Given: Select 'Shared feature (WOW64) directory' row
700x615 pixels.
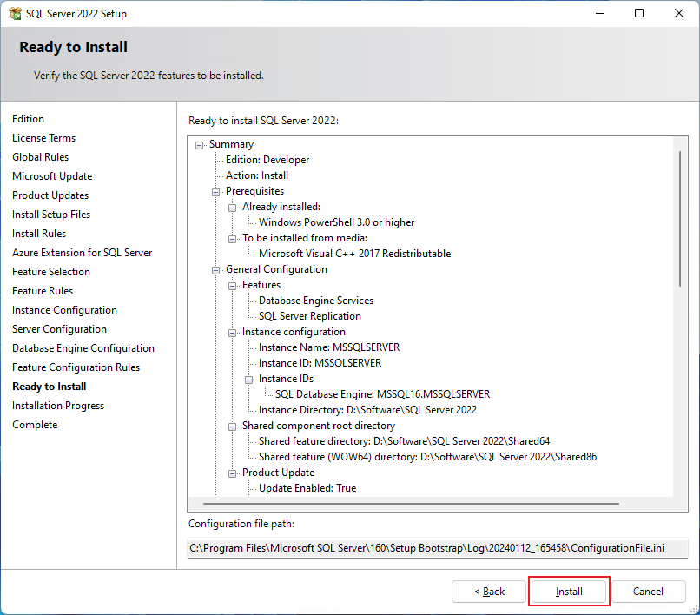Looking at the screenshot, I should [x=427, y=457].
